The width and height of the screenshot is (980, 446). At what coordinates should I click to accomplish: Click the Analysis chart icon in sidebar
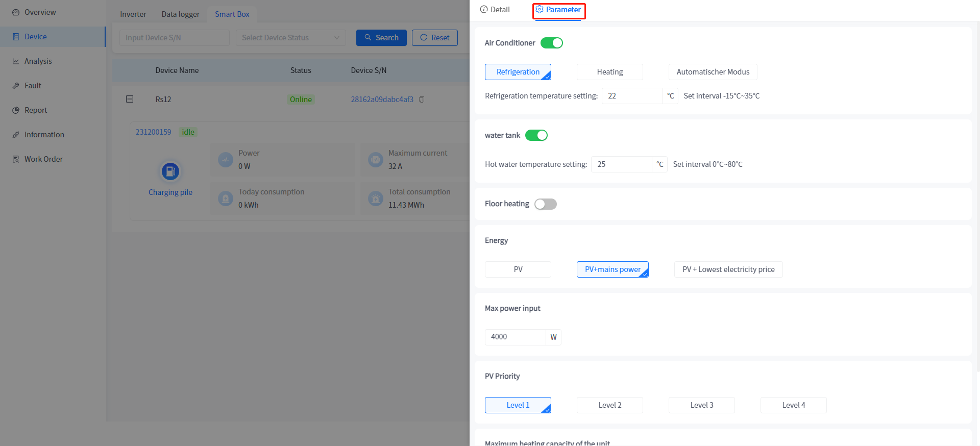click(16, 61)
